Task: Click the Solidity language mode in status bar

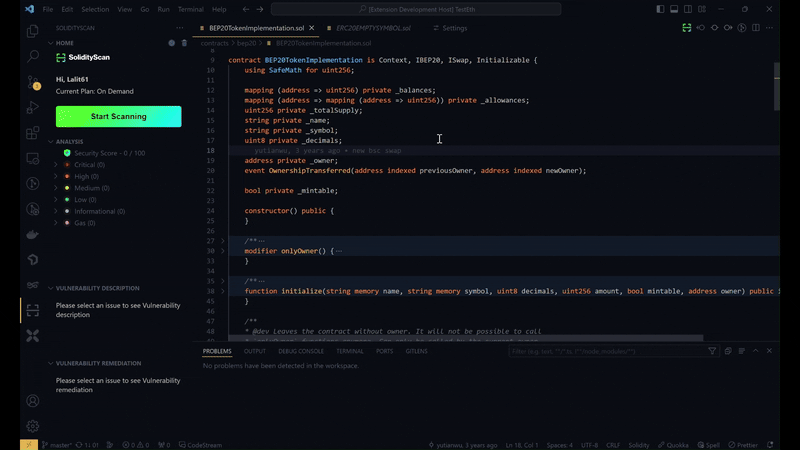Action: pos(638,444)
